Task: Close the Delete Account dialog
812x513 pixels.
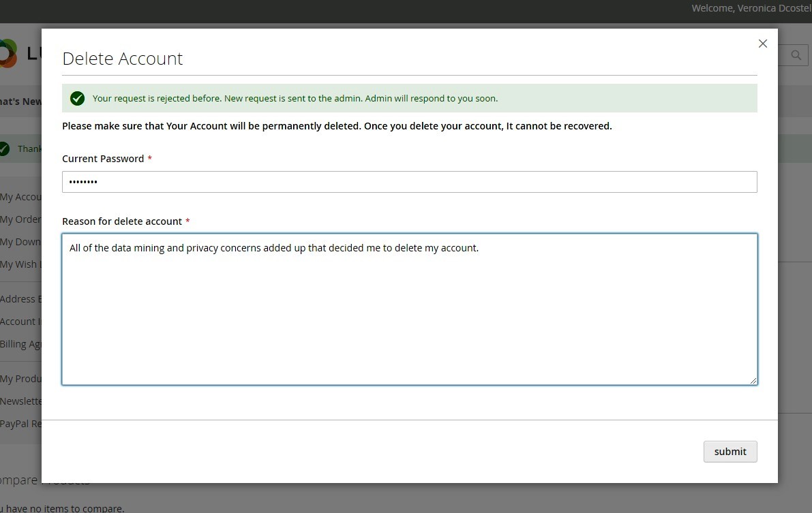Action: tap(762, 44)
